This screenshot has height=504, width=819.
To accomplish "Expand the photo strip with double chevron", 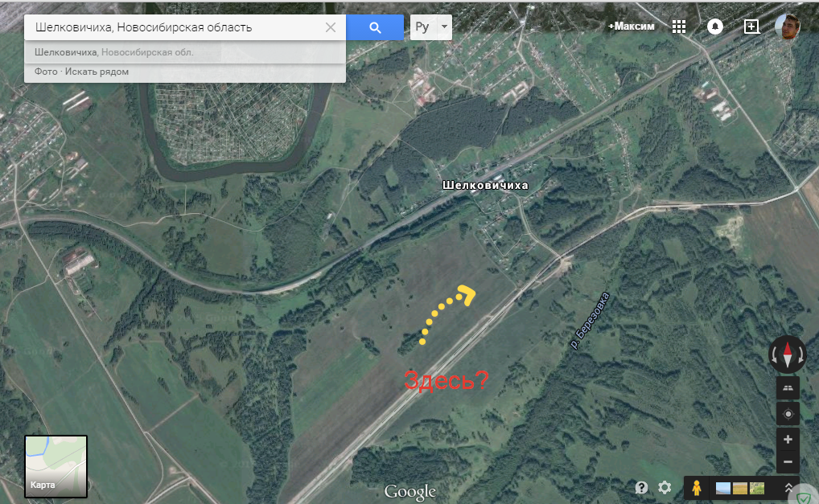I will click(788, 488).
